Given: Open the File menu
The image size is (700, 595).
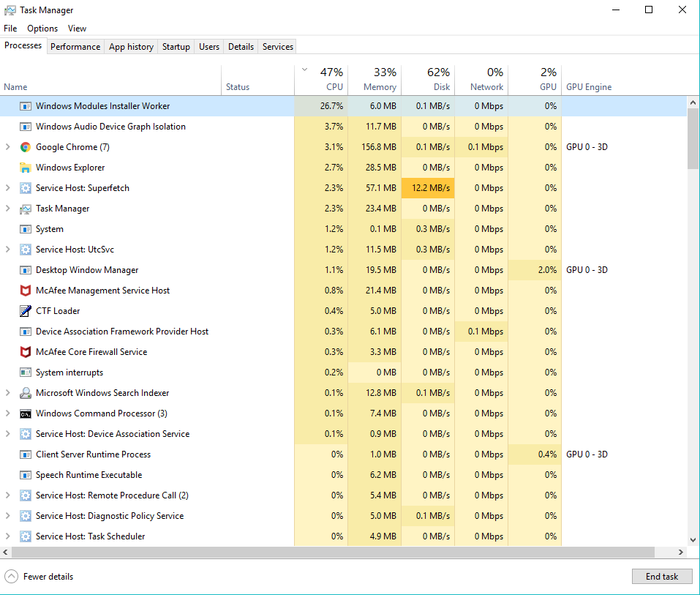Looking at the screenshot, I should 10,28.
